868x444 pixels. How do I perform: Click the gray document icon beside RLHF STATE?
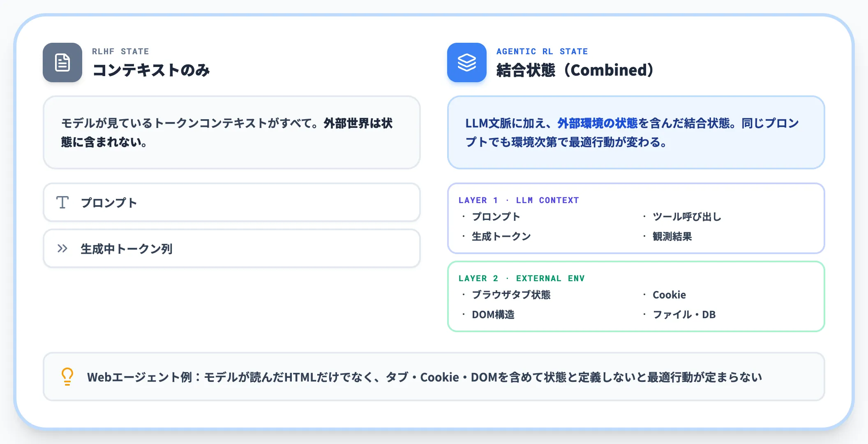click(62, 62)
